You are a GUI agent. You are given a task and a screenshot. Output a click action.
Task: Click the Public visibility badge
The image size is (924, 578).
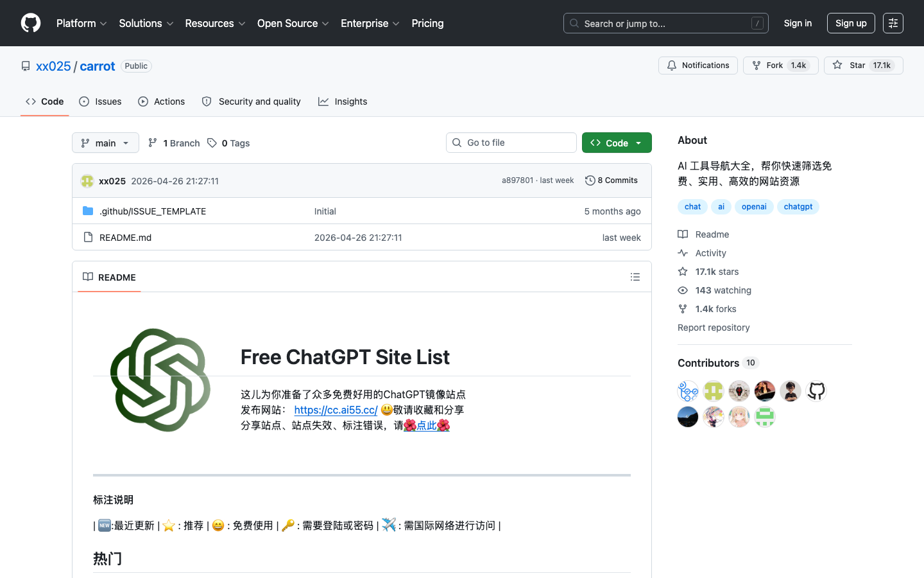point(136,66)
